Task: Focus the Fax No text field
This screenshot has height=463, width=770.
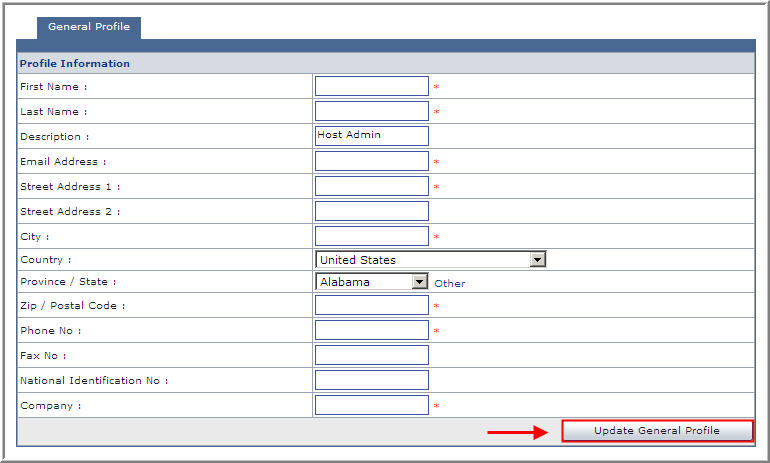Action: [x=371, y=355]
